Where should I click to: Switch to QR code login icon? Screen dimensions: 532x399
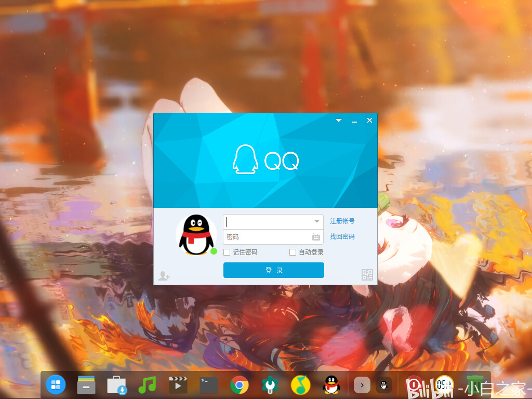[x=367, y=275]
